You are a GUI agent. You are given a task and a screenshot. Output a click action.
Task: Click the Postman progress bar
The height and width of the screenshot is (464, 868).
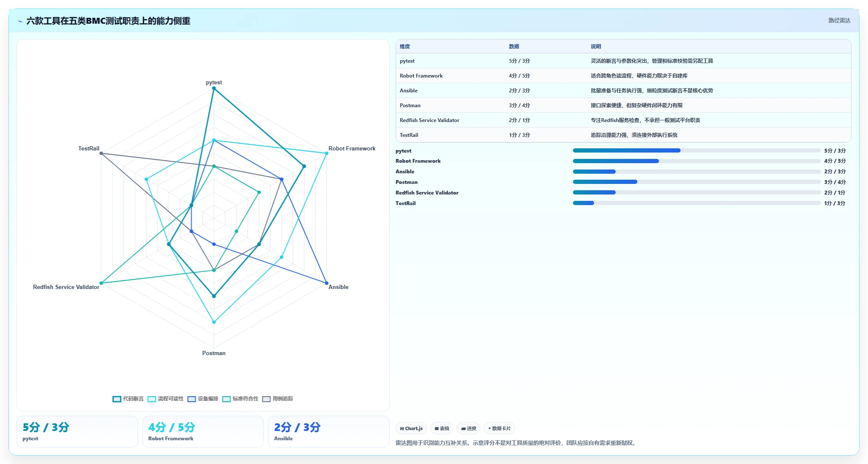click(x=696, y=182)
